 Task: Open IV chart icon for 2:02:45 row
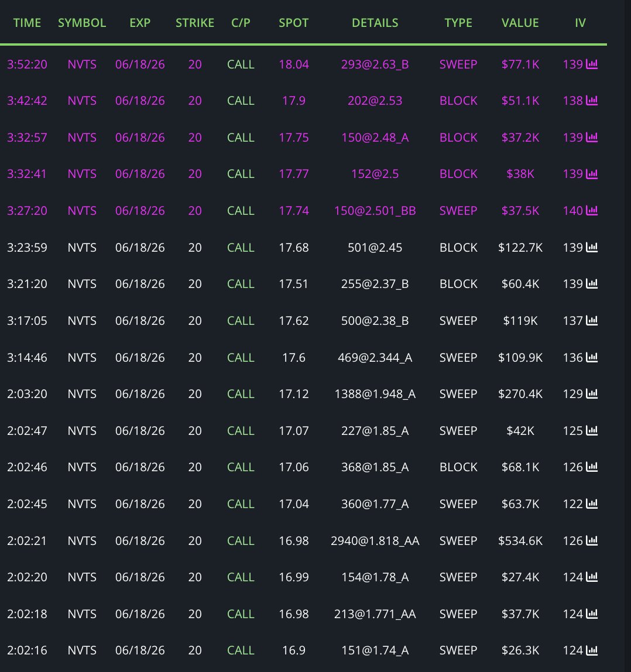pyautogui.click(x=592, y=503)
